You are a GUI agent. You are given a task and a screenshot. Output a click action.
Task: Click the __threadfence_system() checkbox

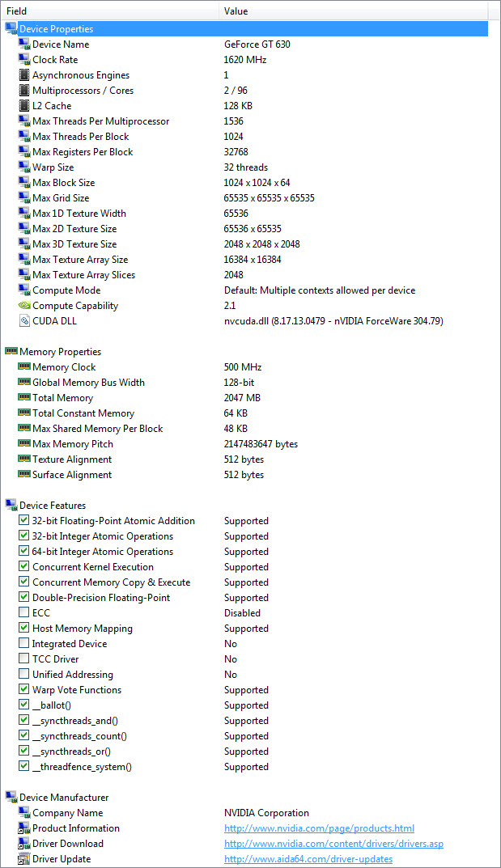click(x=23, y=767)
